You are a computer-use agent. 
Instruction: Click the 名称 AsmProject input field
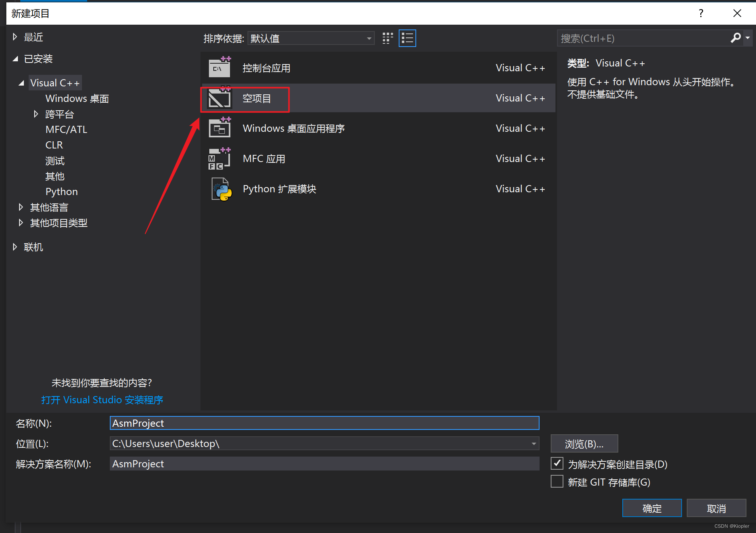[324, 423]
